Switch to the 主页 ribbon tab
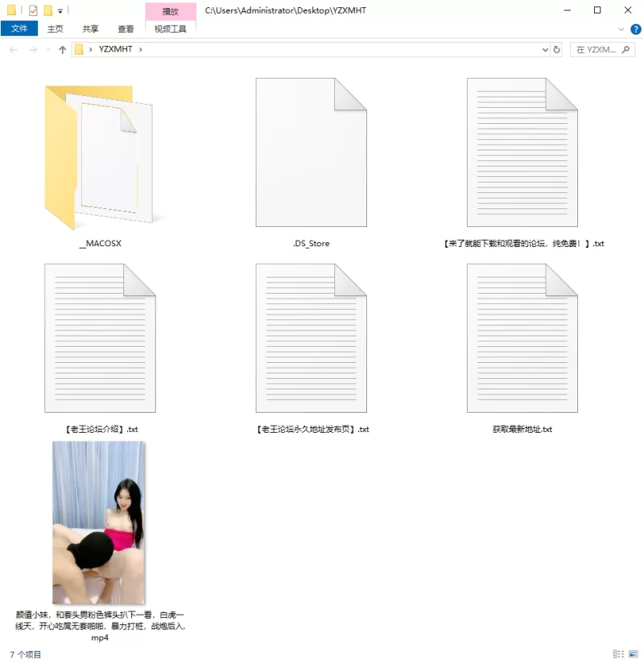This screenshot has height=663, width=644. [x=55, y=29]
